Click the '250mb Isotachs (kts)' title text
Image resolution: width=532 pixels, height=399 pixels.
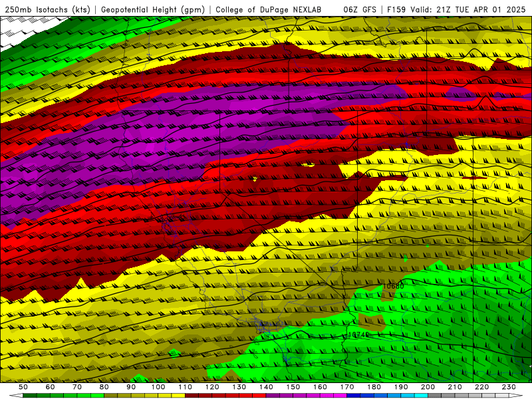pos(47,10)
